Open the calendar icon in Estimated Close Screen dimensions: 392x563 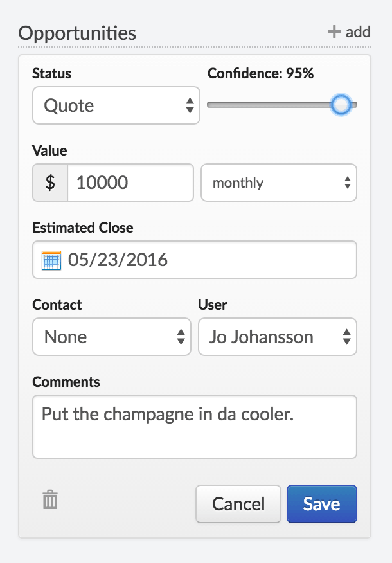(x=50, y=259)
